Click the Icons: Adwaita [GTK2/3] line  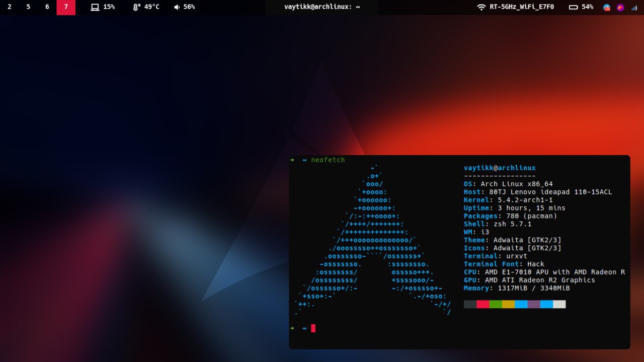tap(513, 248)
